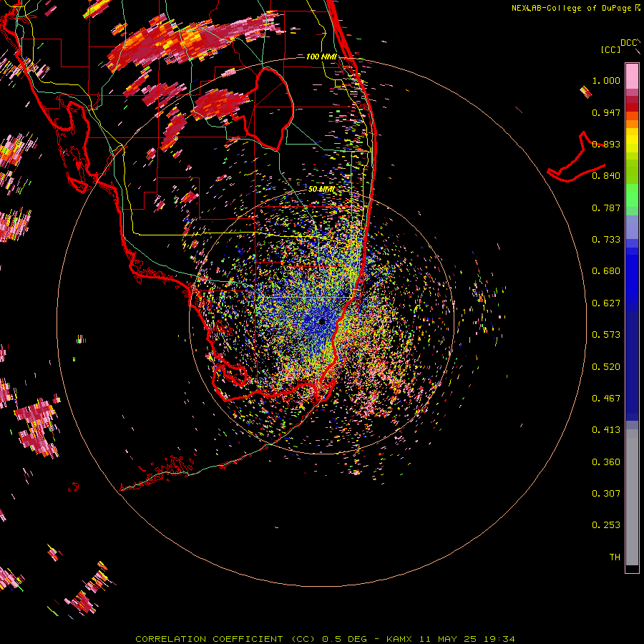Pick the yellow segment of the color bar
This screenshot has height=644, width=644.
(x=632, y=141)
